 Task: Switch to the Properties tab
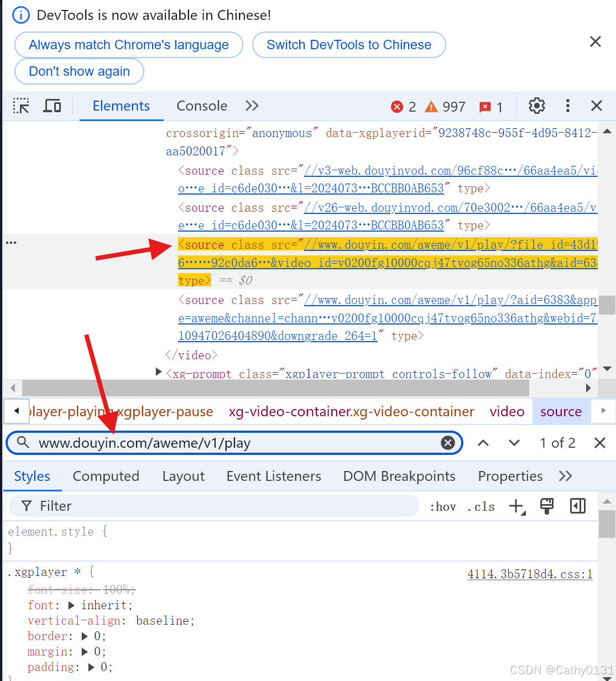point(510,476)
